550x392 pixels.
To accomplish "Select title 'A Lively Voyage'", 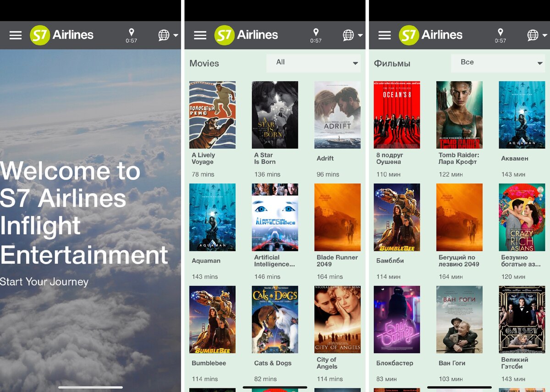I will (203, 158).
